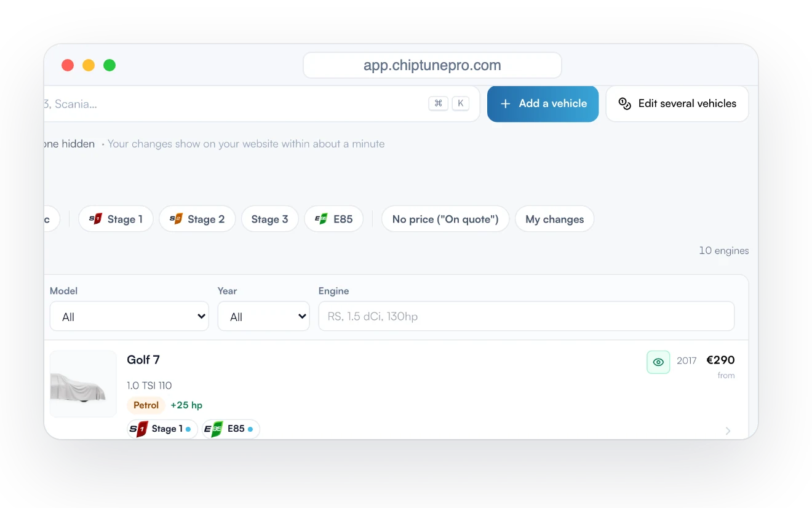Click the 1.0 TSI 110 engine text
Image resolution: width=812 pixels, height=508 pixels.
(x=149, y=386)
